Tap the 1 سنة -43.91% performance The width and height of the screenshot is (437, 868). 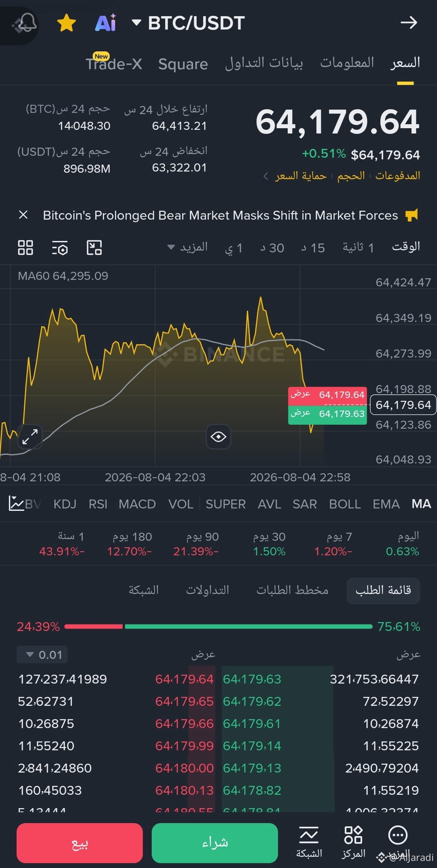(x=62, y=544)
